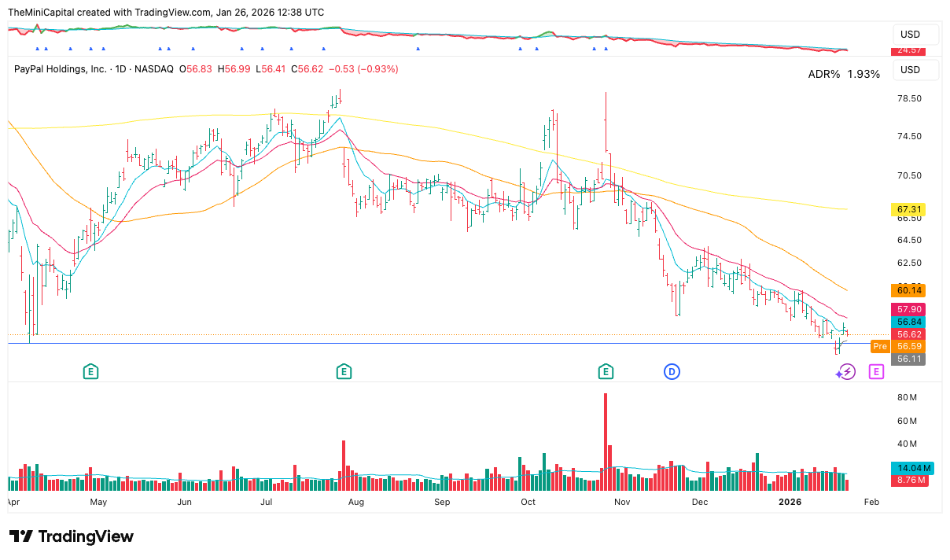This screenshot has width=950, height=560.
Task: Click the attribution header text with Jan 26, 2026
Action: [x=166, y=13]
